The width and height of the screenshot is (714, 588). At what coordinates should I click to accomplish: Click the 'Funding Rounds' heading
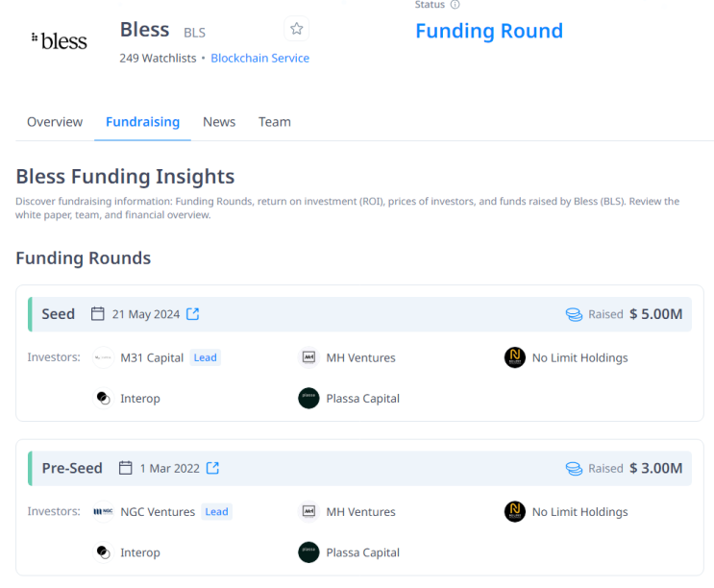point(83,258)
